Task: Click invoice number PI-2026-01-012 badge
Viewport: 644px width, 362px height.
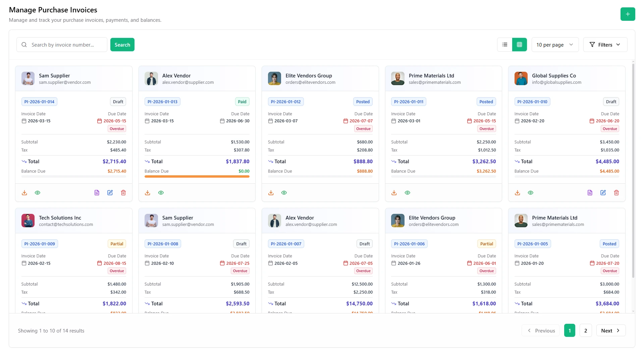Action: (x=286, y=102)
